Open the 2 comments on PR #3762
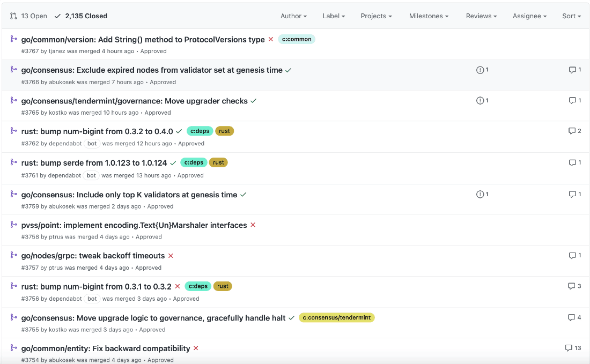Image resolution: width=590 pixels, height=364 pixels. pos(574,131)
